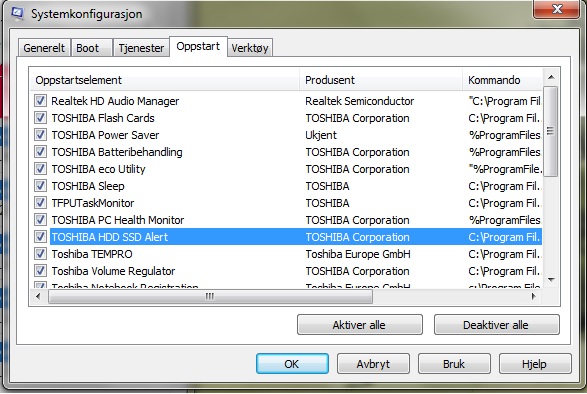Go to the Verktøy tab
Screen dimensions: 587x394
(x=250, y=48)
